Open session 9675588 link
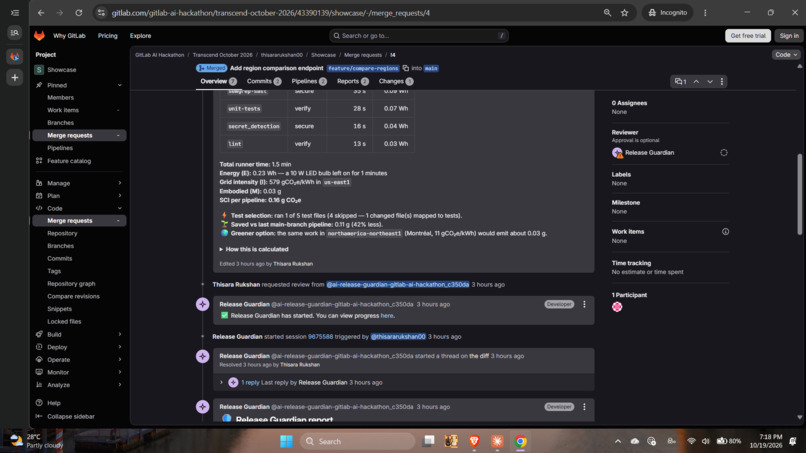This screenshot has height=453, width=806. pos(320,337)
